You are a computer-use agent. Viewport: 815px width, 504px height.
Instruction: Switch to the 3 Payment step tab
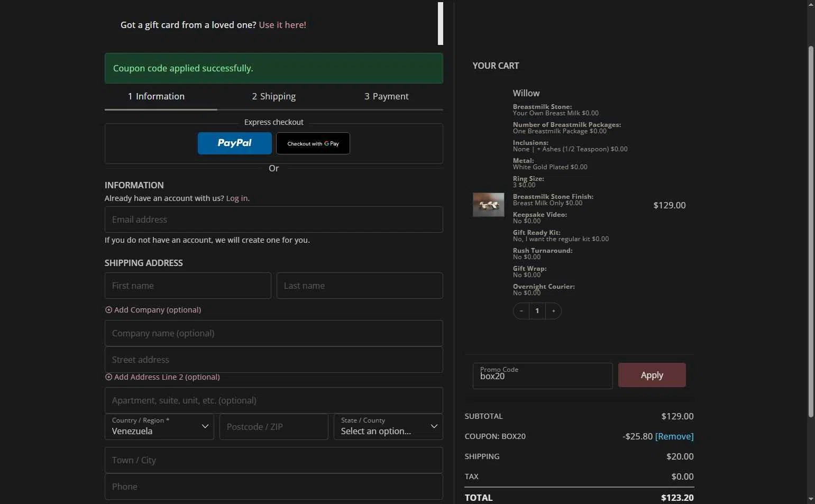387,96
